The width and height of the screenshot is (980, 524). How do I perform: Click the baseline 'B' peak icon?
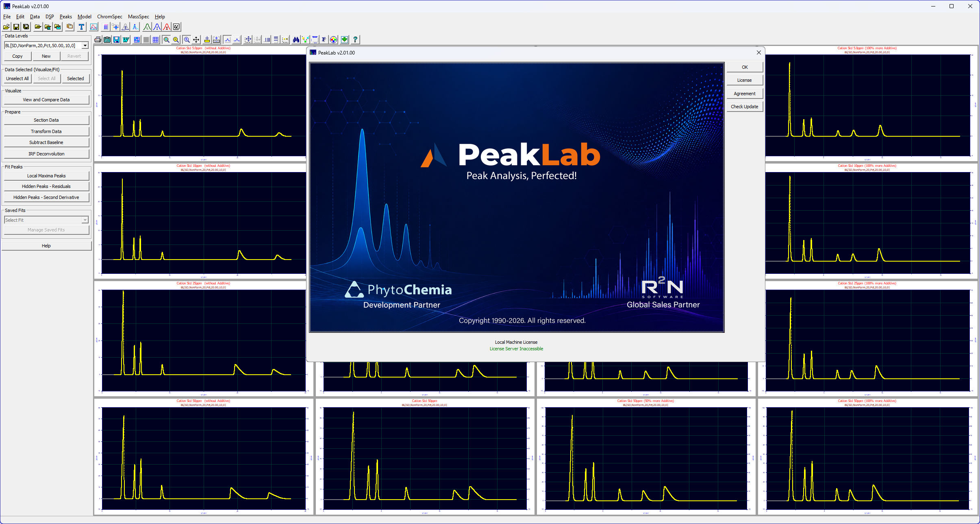point(126,27)
